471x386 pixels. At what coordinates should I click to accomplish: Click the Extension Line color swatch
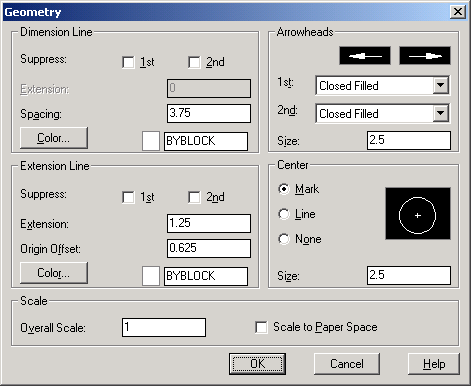pos(151,276)
